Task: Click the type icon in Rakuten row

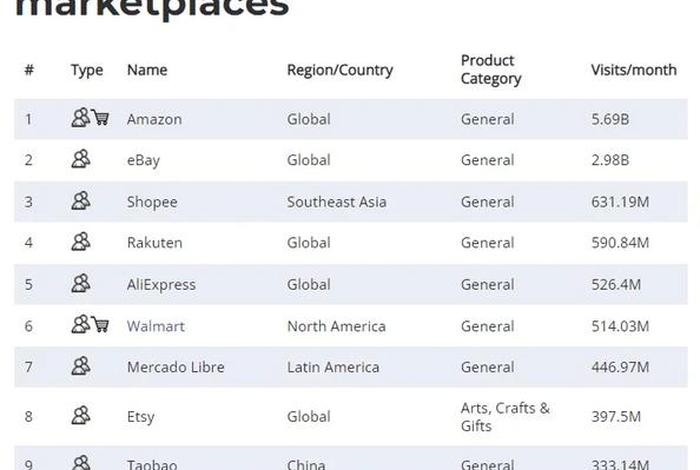Action: click(x=80, y=242)
